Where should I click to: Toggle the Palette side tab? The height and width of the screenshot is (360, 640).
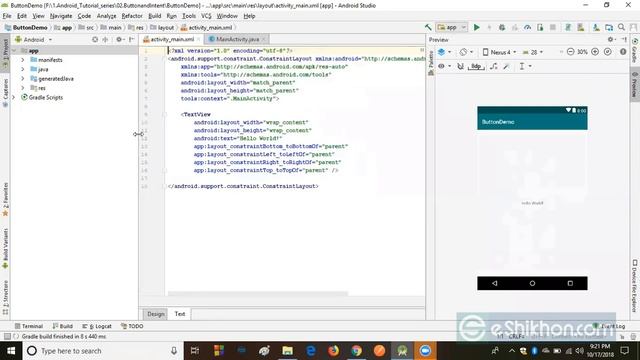[x=431, y=62]
